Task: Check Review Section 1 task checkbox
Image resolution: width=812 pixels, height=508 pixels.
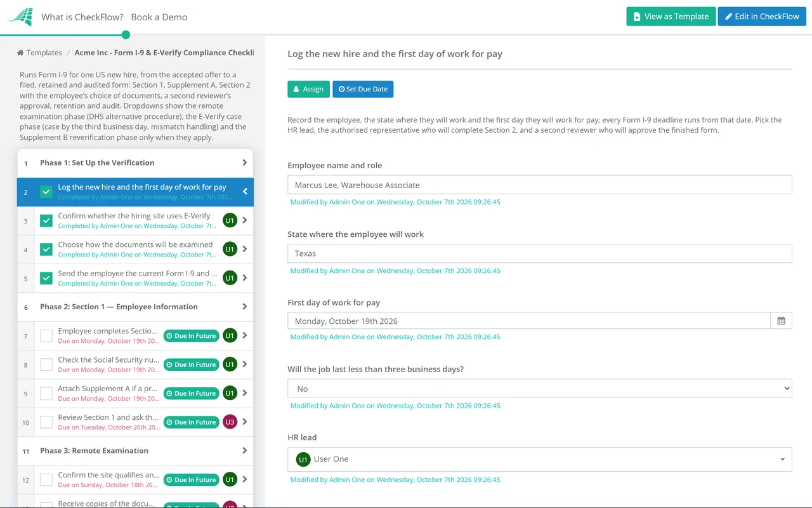Action: 46,422
